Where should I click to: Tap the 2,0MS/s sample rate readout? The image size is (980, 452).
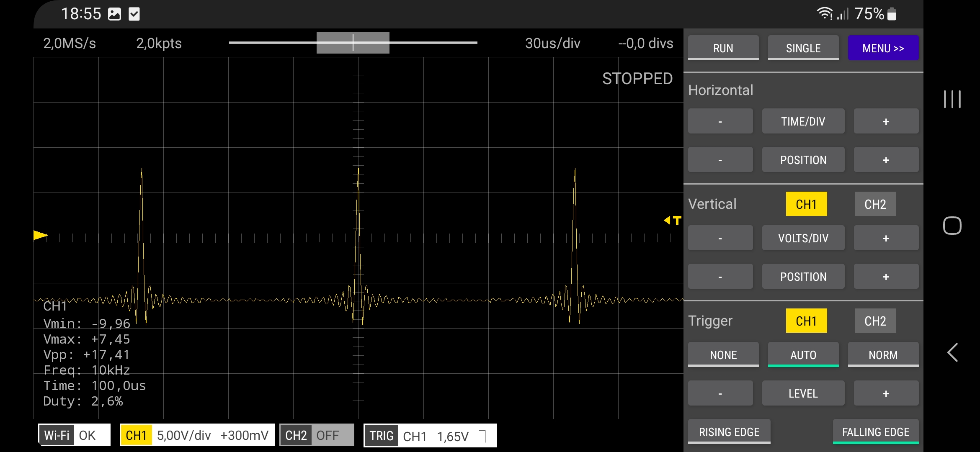(70, 43)
